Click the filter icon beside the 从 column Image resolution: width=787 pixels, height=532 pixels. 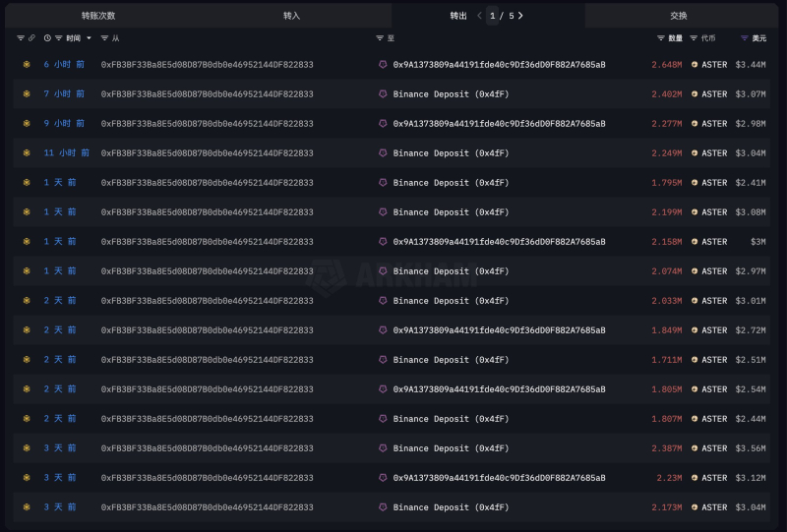coord(105,38)
